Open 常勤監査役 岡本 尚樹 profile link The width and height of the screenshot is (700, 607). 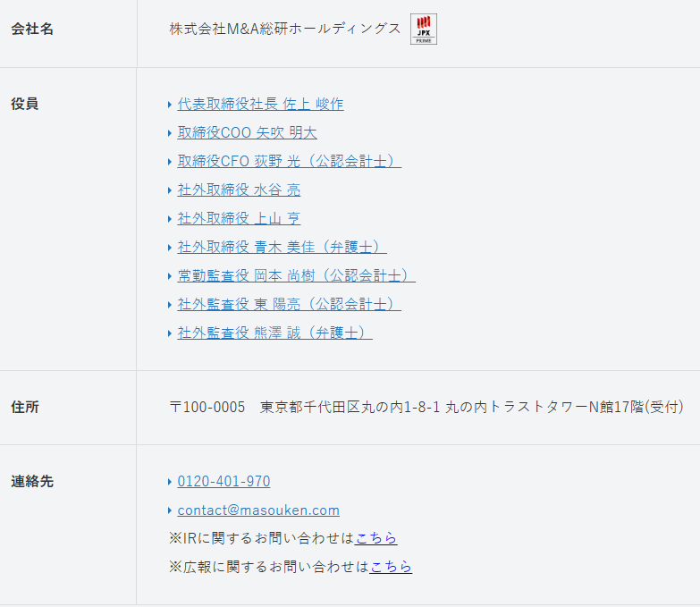(x=297, y=275)
